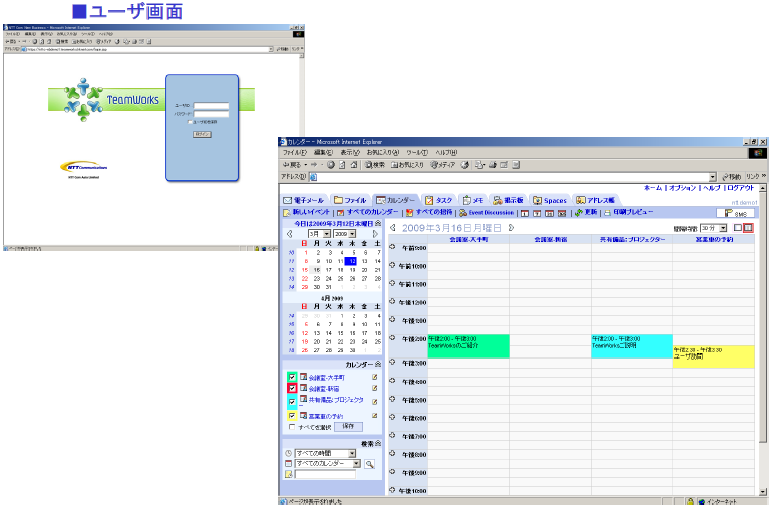Open the ファイル tab

click(x=350, y=200)
